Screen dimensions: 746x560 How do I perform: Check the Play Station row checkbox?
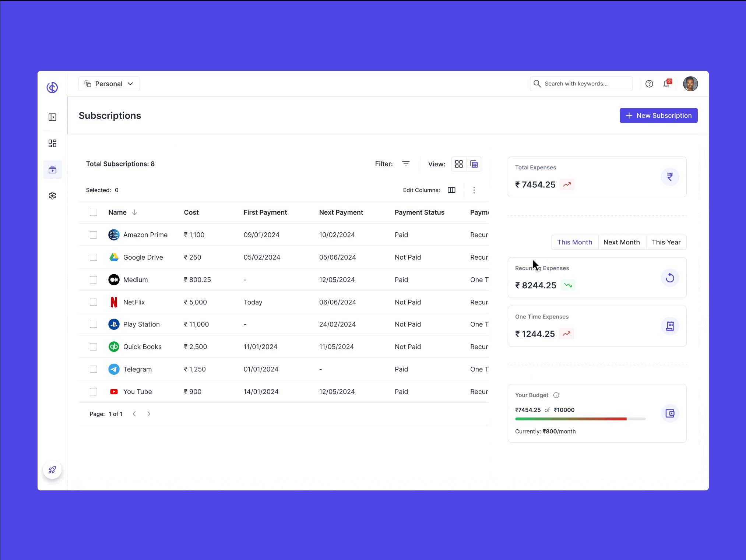pyautogui.click(x=94, y=324)
